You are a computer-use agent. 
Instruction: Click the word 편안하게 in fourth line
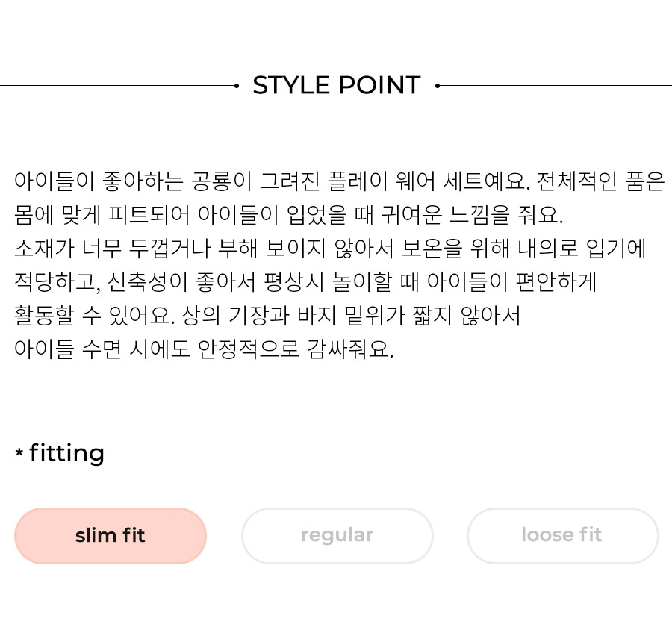(556, 282)
